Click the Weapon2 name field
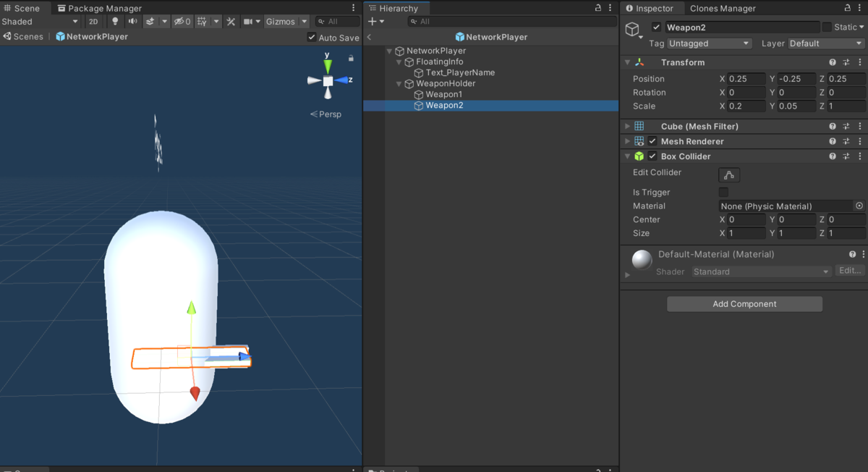The height and width of the screenshot is (472, 868). point(741,28)
